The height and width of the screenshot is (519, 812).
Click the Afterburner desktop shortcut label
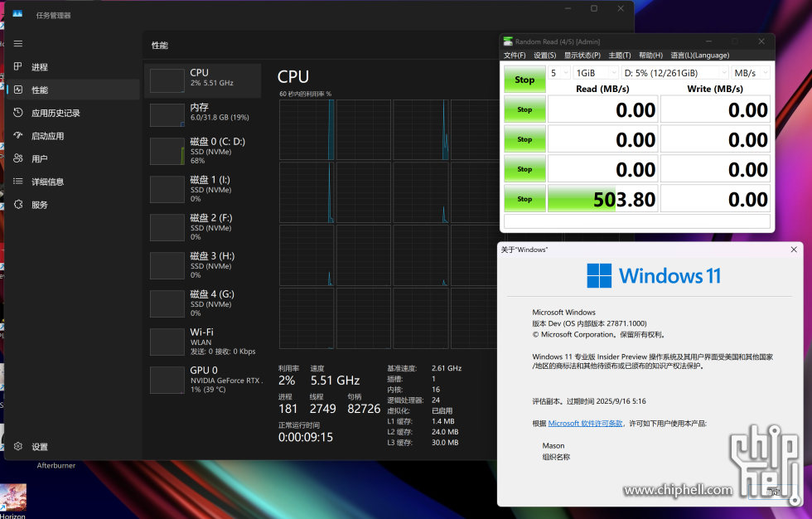point(56,466)
